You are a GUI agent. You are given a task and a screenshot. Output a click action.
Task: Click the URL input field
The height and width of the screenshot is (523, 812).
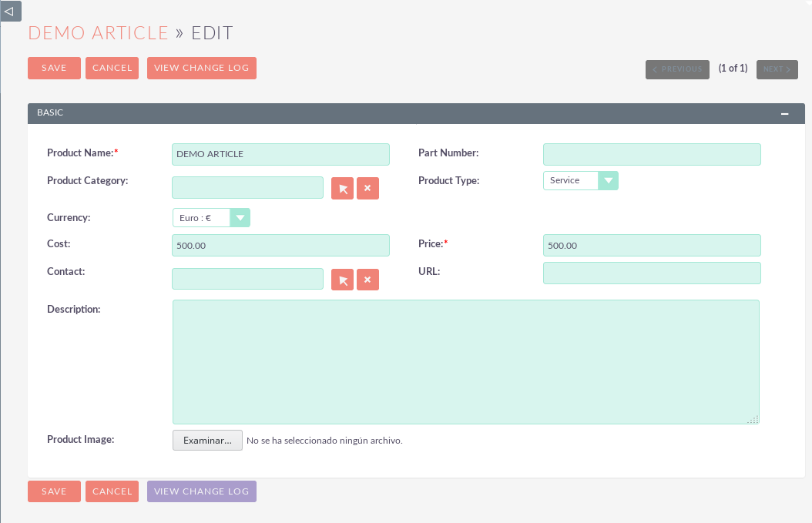click(652, 273)
